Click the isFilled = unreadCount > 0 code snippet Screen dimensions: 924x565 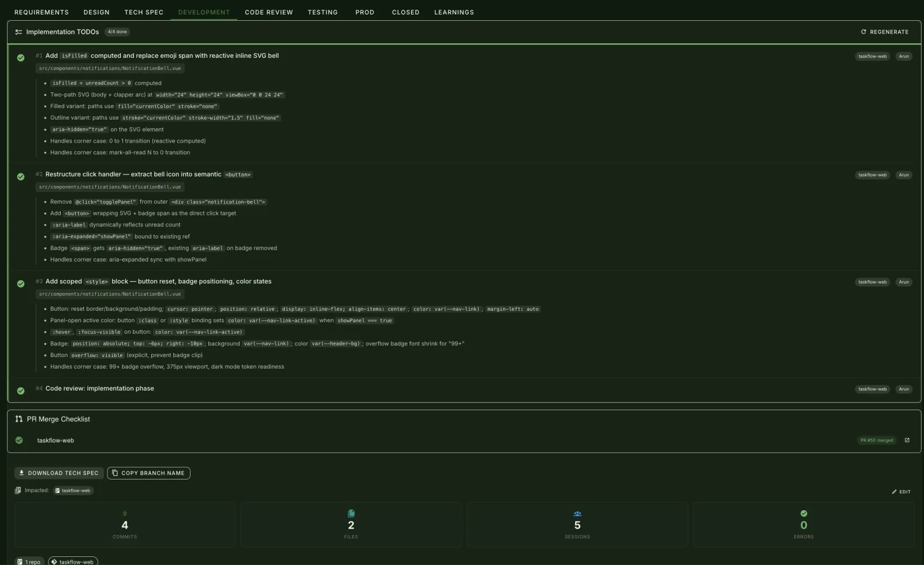91,83
